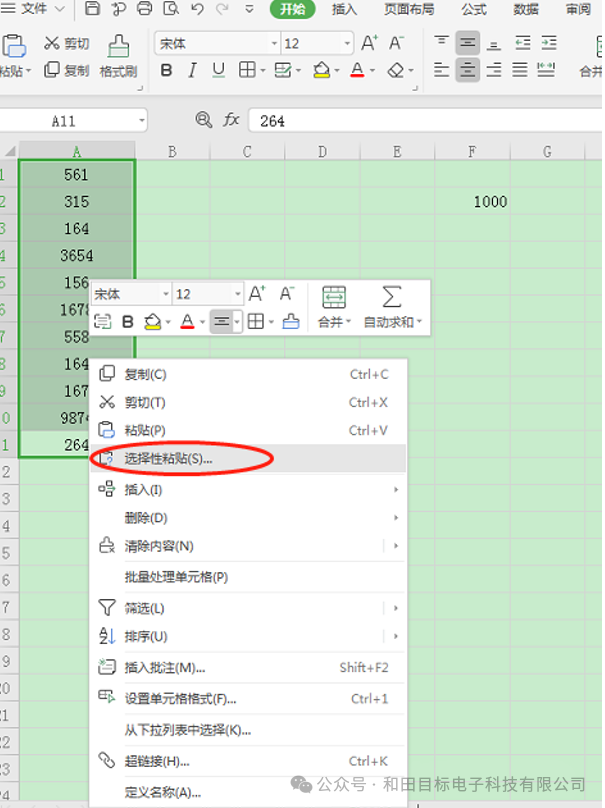Choose 复制(C) from context menu
Image resolution: width=605 pixels, height=808 pixels.
248,374
